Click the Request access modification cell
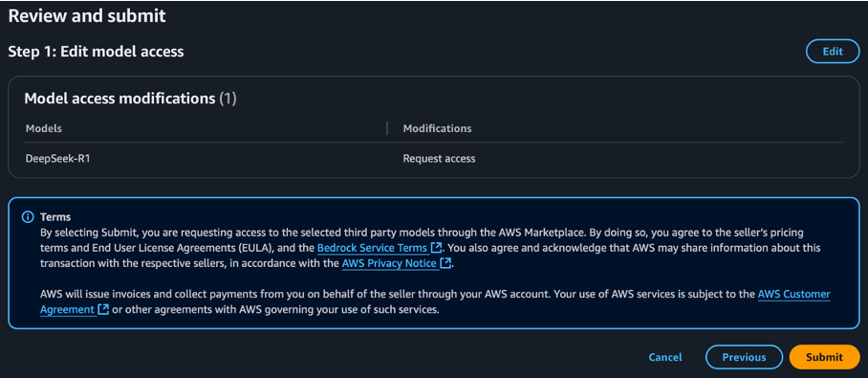 [439, 159]
